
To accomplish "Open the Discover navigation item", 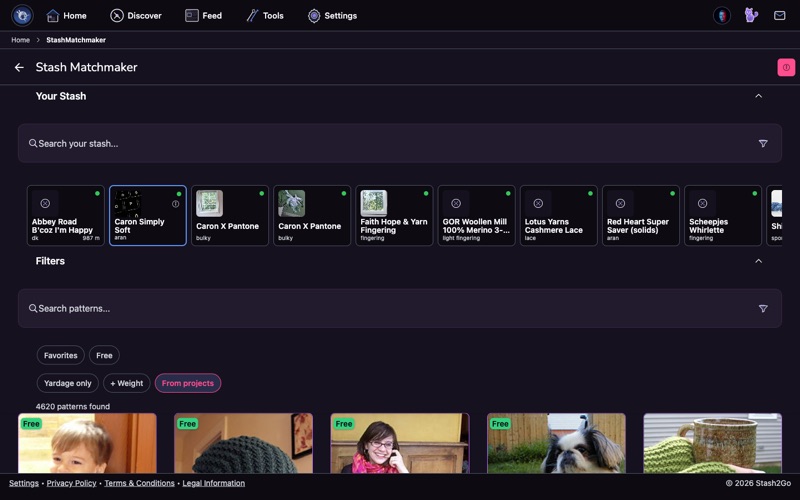I will click(x=136, y=16).
